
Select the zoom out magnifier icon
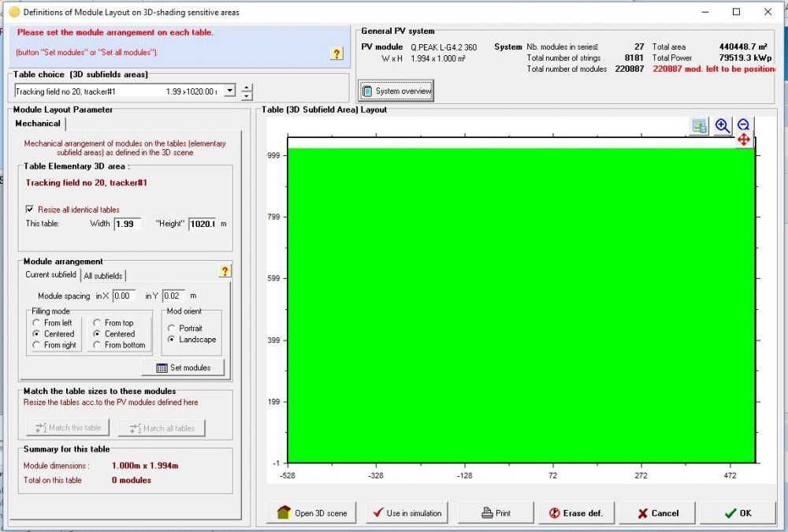[743, 125]
